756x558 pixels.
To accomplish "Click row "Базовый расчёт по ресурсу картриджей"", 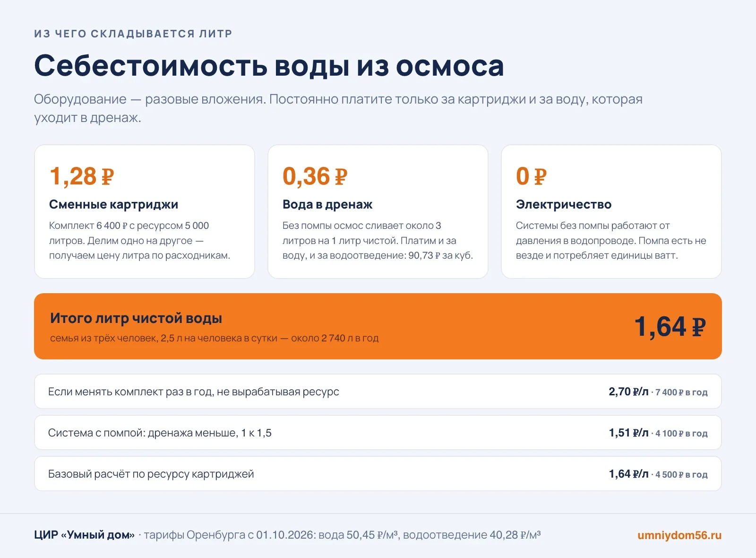I will tap(378, 474).
